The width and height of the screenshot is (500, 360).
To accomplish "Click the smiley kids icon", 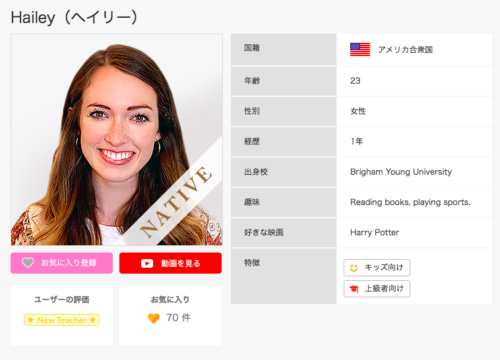I will click(x=354, y=268).
